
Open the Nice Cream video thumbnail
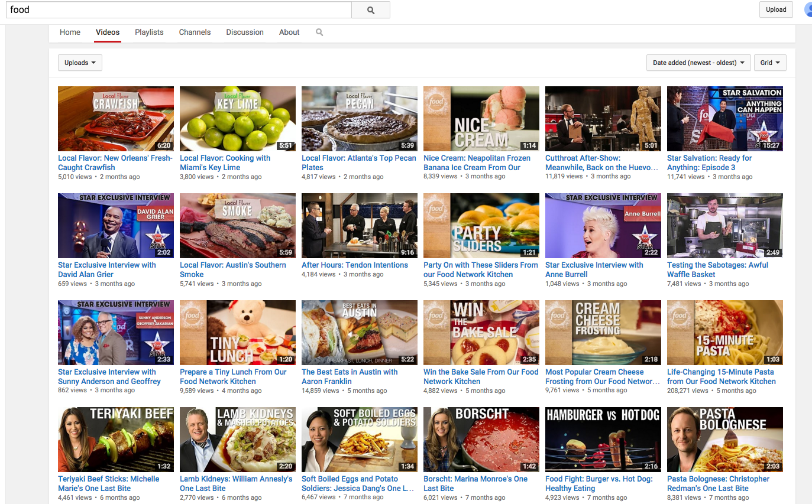pyautogui.click(x=481, y=119)
